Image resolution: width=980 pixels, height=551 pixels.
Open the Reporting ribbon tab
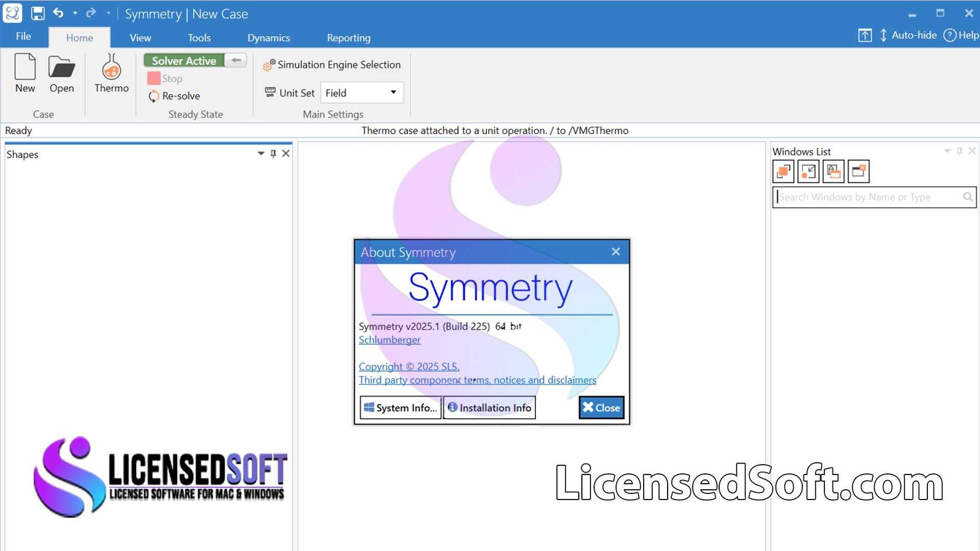(x=349, y=38)
